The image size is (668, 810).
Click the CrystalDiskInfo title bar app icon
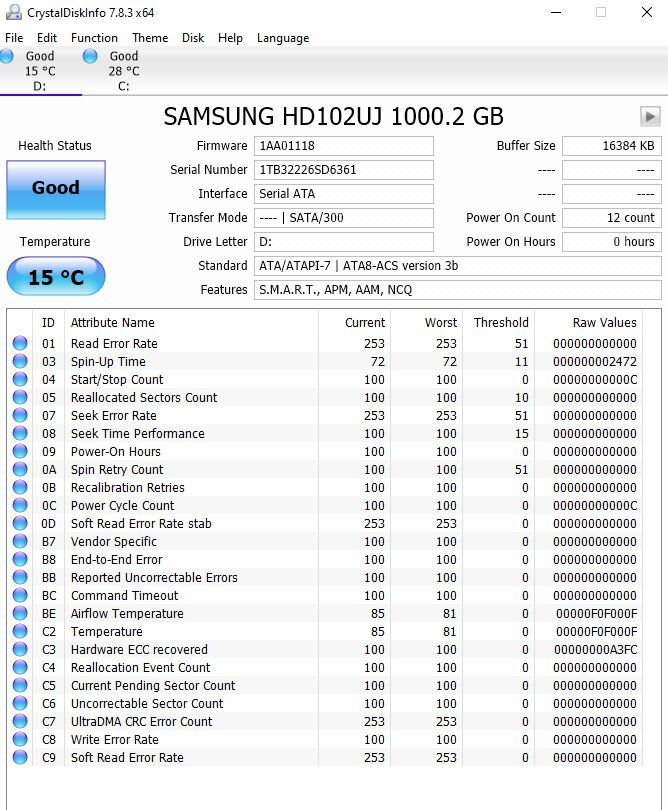pos(13,12)
